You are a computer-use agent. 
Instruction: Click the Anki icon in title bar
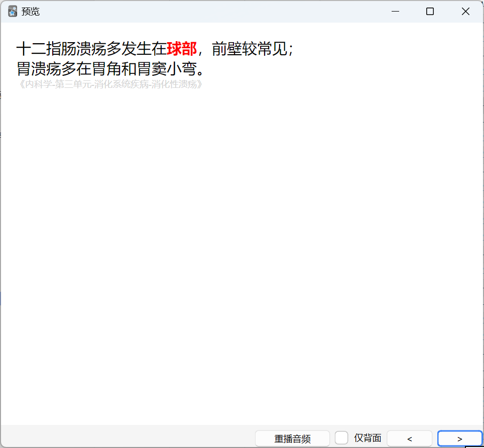pos(13,12)
